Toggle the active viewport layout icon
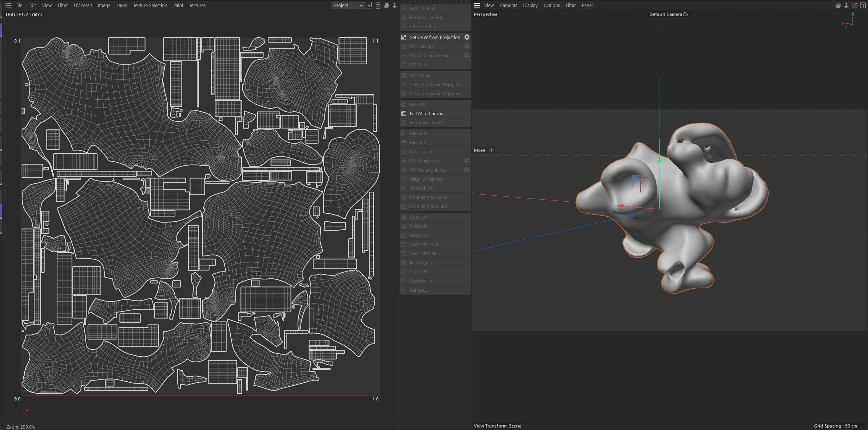This screenshot has height=430, width=868. pyautogui.click(x=862, y=6)
